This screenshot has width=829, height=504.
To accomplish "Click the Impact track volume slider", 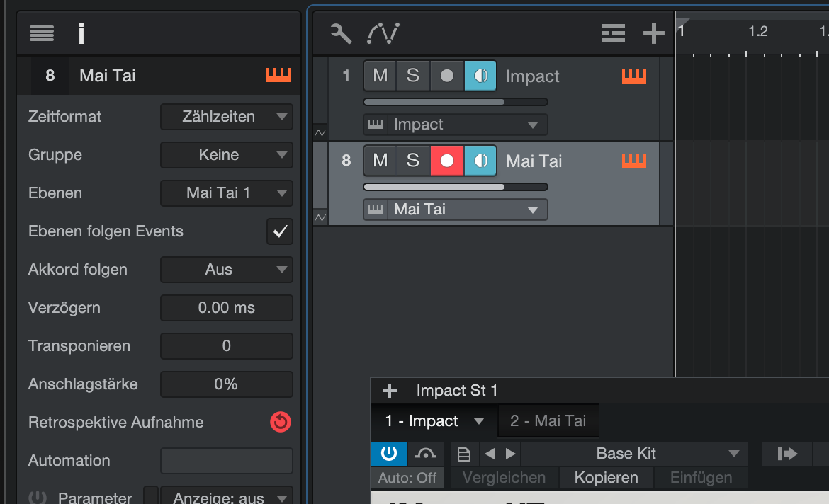I will 455,102.
